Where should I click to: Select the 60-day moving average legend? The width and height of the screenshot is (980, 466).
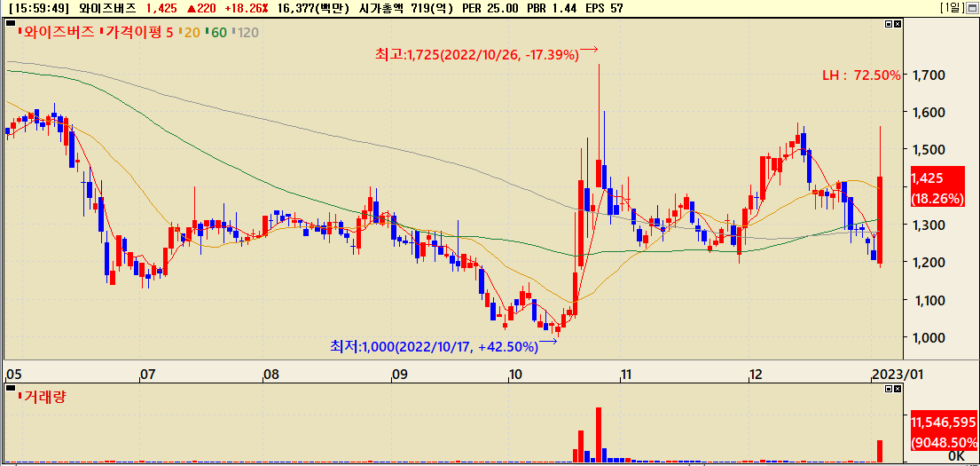pos(216,33)
